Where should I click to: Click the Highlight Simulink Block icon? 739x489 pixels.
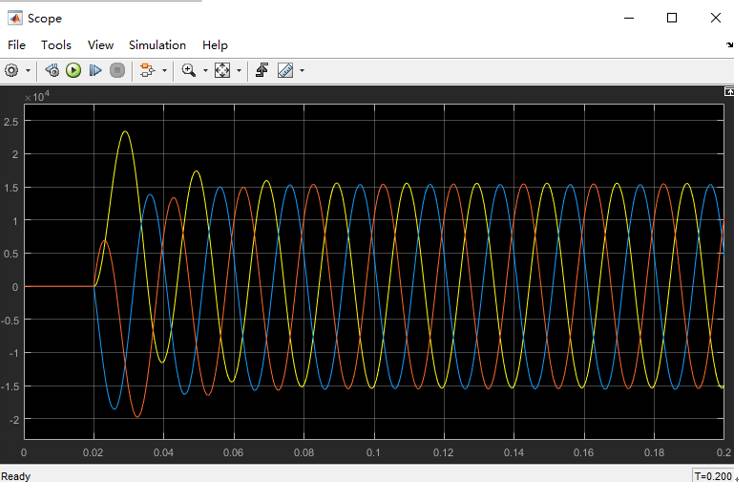click(147, 71)
